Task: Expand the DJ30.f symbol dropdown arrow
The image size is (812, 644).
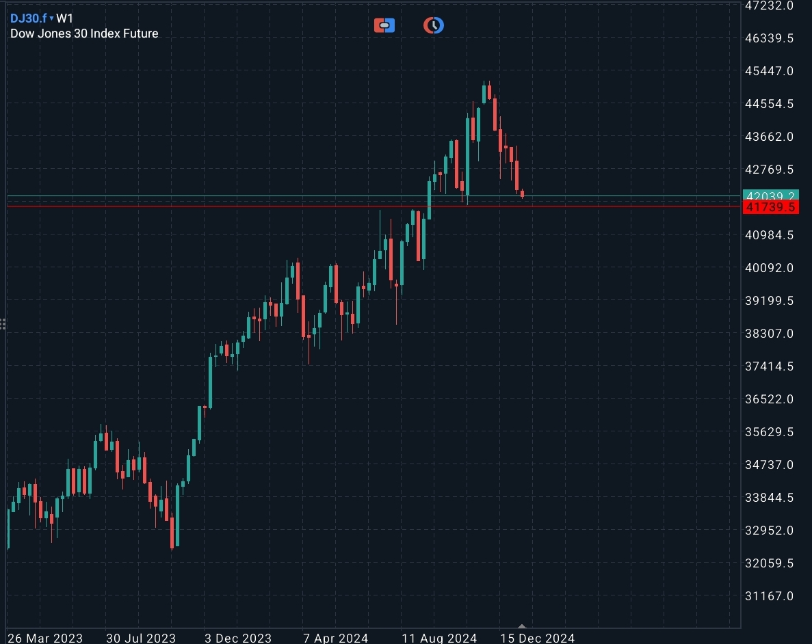Action: tap(51, 18)
